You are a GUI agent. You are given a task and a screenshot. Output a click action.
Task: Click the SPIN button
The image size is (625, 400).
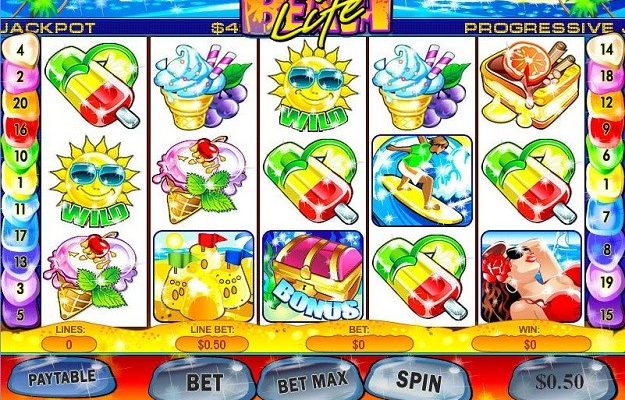click(419, 379)
